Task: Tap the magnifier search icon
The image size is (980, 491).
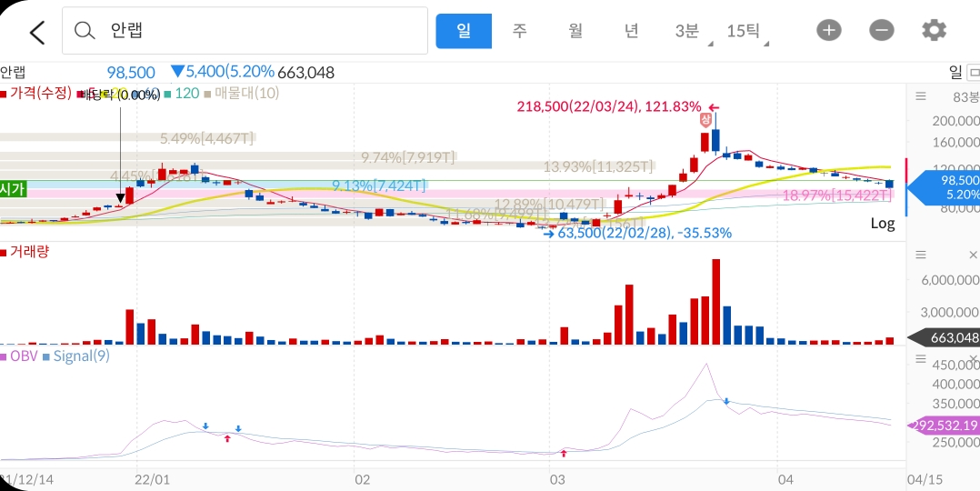Action: tap(85, 30)
